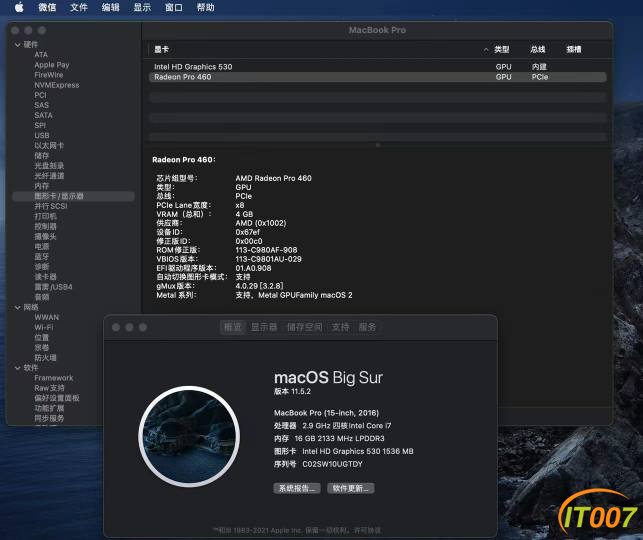643x540 pixels.
Task: Select FireWire in the sidebar
Action: tap(49, 75)
